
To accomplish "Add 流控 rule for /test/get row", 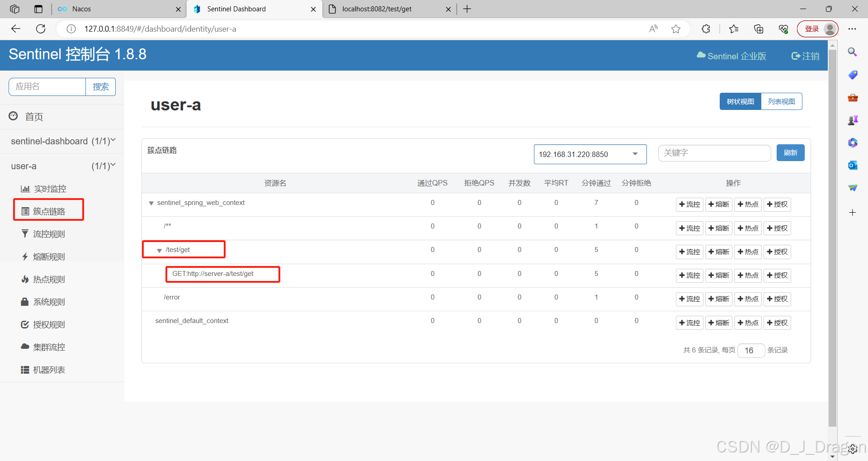I will tap(689, 252).
